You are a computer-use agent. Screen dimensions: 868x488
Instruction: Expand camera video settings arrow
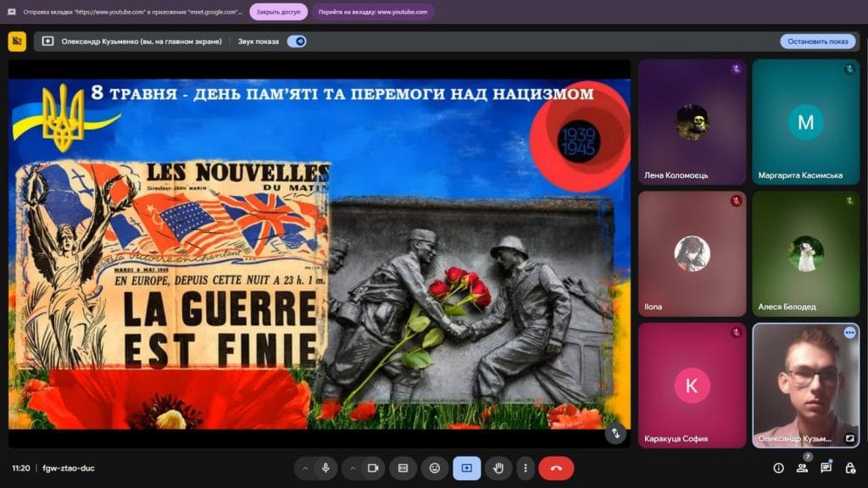point(353,468)
